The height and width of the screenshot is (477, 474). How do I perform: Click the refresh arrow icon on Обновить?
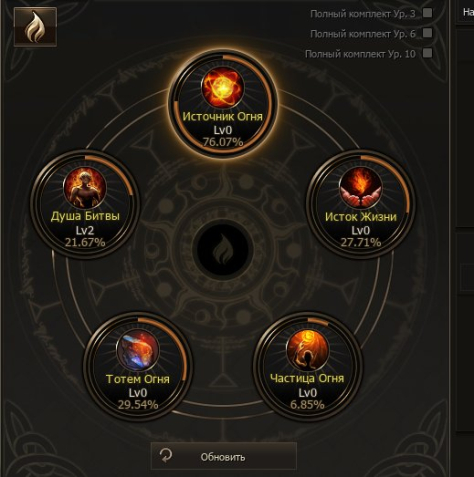coord(166,456)
